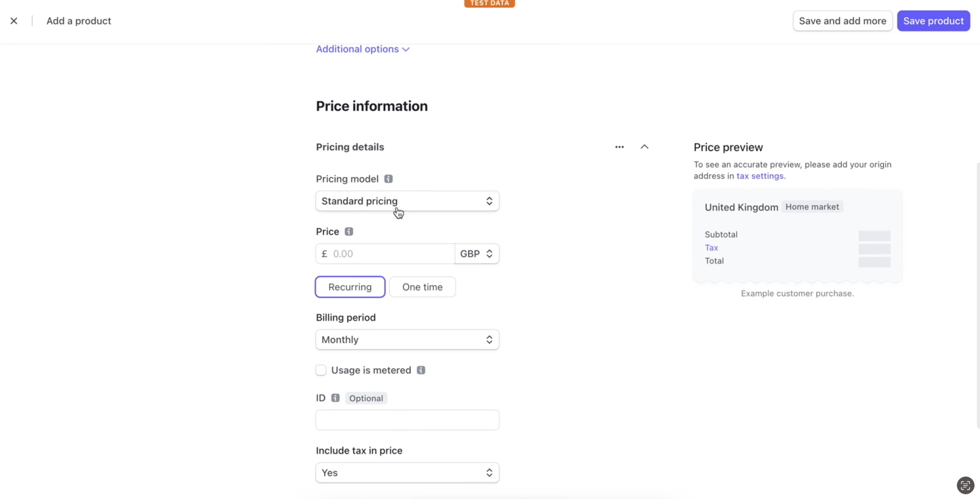Open the Pricing model dropdown
Viewport: 980px width, 499px height.
407,201
